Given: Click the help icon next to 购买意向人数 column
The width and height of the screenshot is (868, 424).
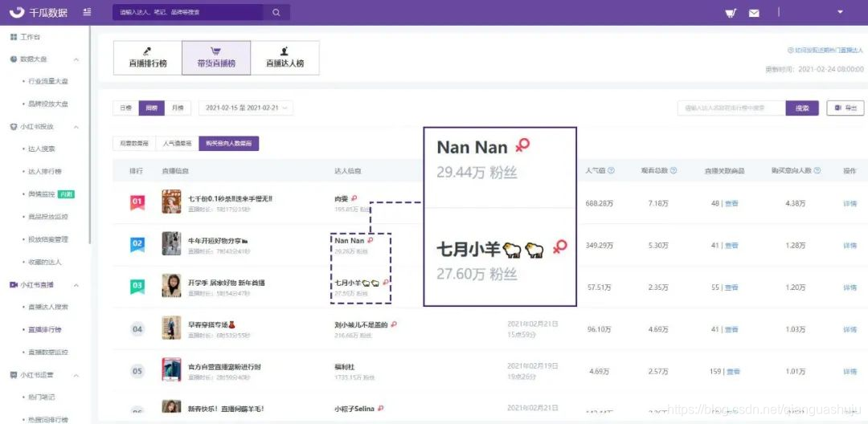Looking at the screenshot, I should coord(817,171).
